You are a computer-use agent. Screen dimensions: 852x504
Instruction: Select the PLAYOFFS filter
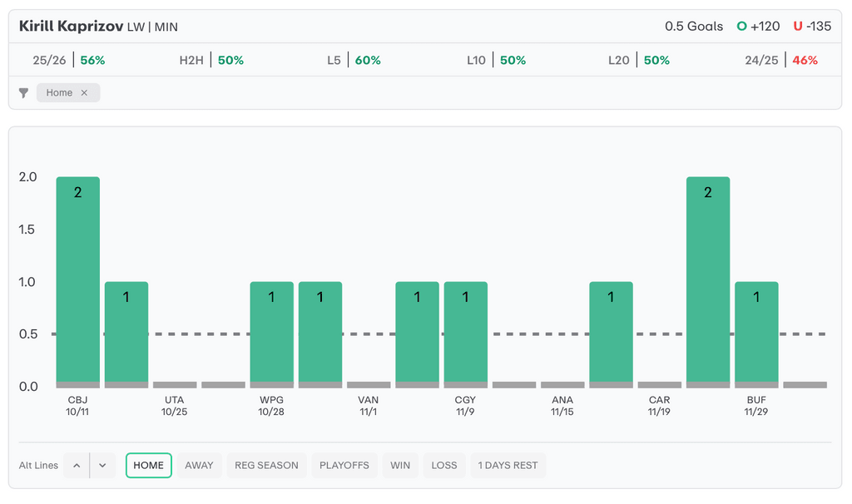[344, 466]
